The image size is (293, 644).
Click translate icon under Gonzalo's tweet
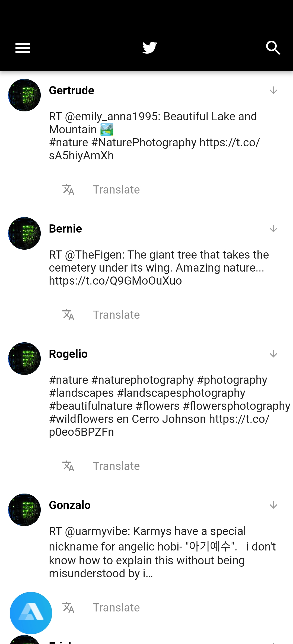pyautogui.click(x=68, y=608)
